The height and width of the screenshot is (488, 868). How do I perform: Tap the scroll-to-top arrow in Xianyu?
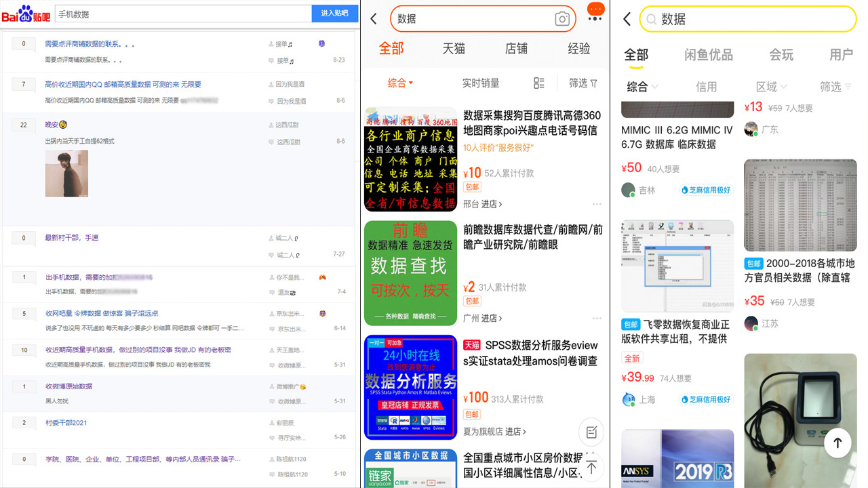pyautogui.click(x=837, y=443)
